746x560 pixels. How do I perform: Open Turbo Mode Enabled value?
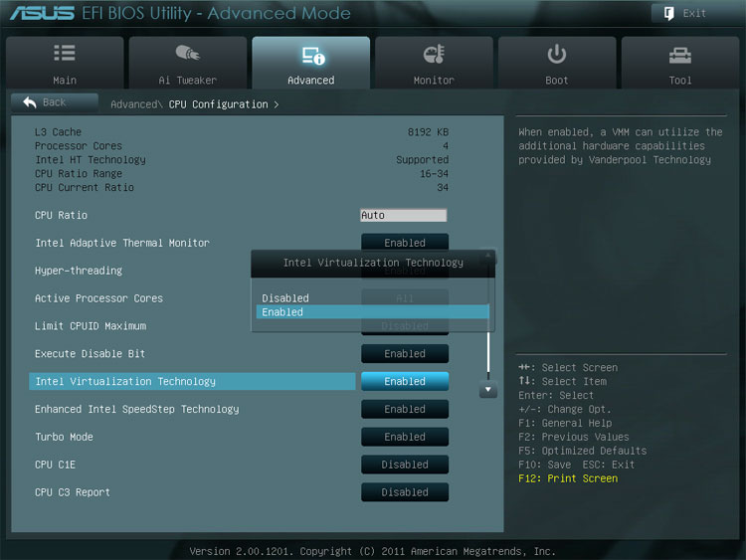(405, 437)
